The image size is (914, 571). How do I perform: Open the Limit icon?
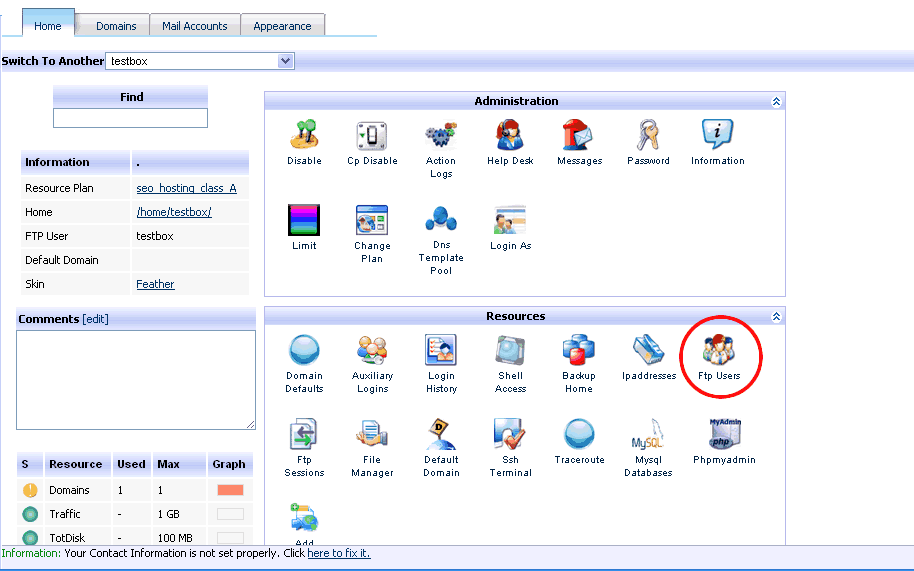pyautogui.click(x=304, y=220)
